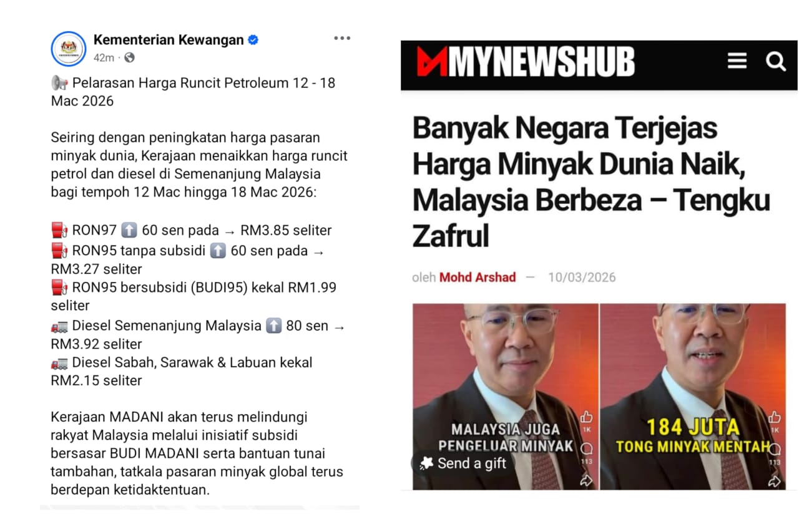
Task: Share the left video using arrow icon
Action: coord(586,480)
